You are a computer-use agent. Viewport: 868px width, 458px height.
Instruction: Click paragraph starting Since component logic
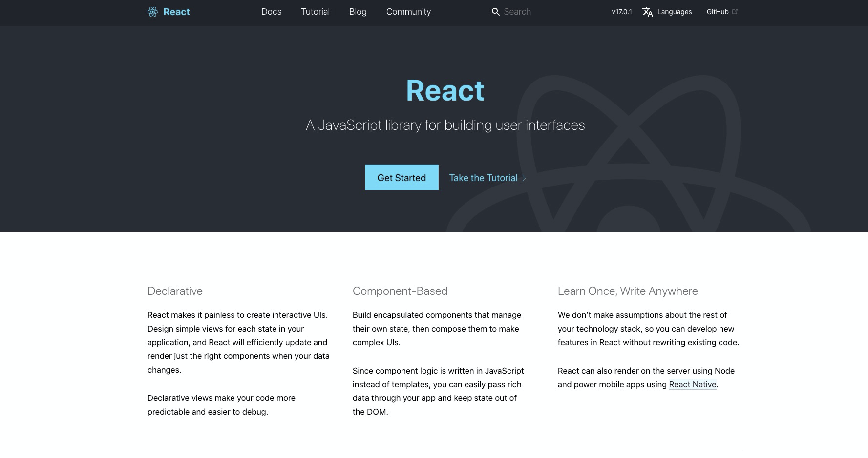(438, 391)
